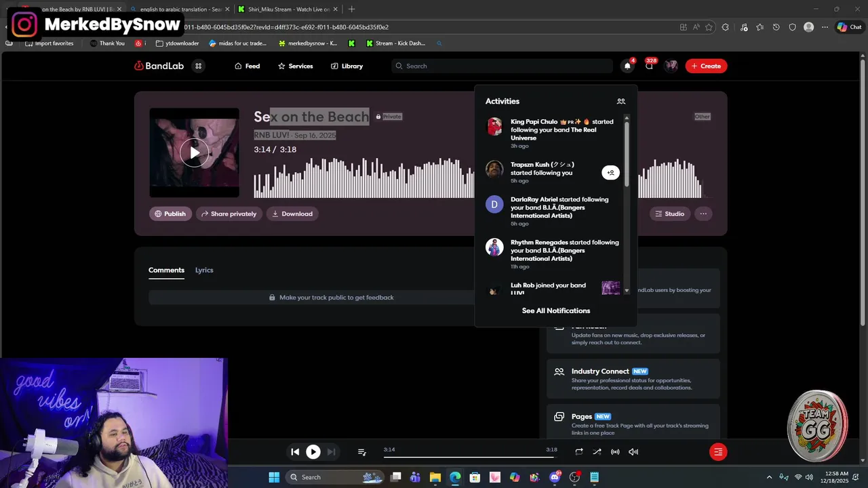Open File Explorer from taskbar
868x488 pixels.
click(435, 477)
